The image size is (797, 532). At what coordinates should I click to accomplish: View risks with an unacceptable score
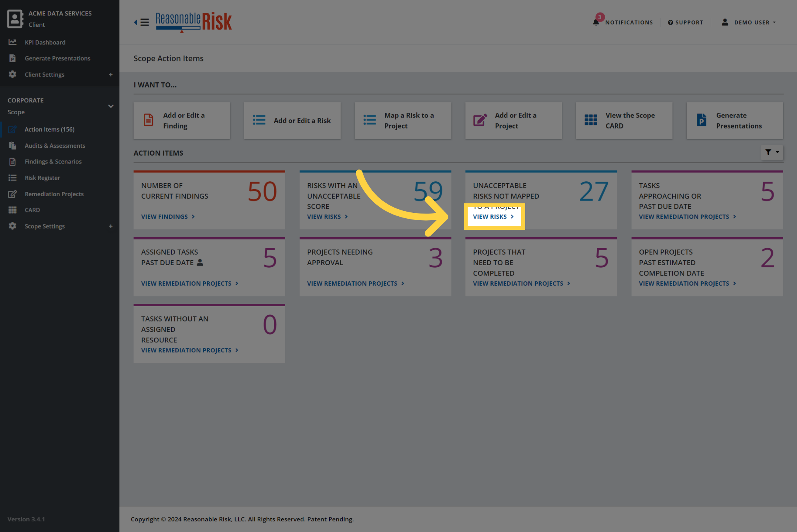(x=327, y=217)
